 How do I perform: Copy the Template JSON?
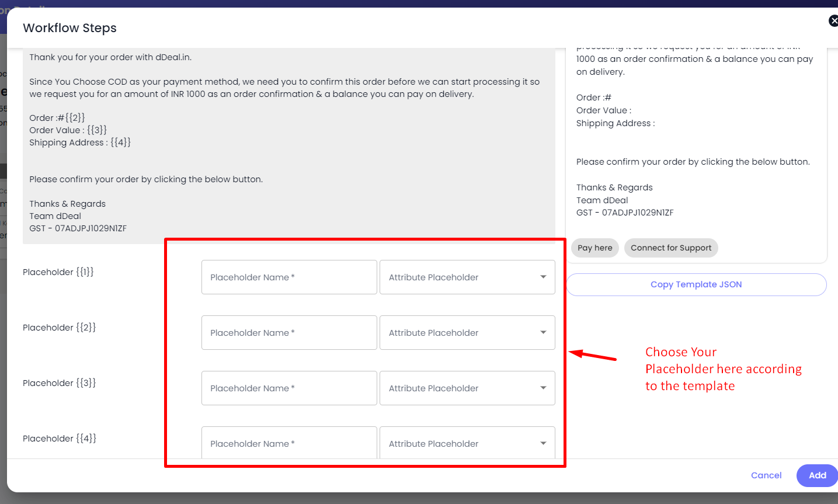696,285
